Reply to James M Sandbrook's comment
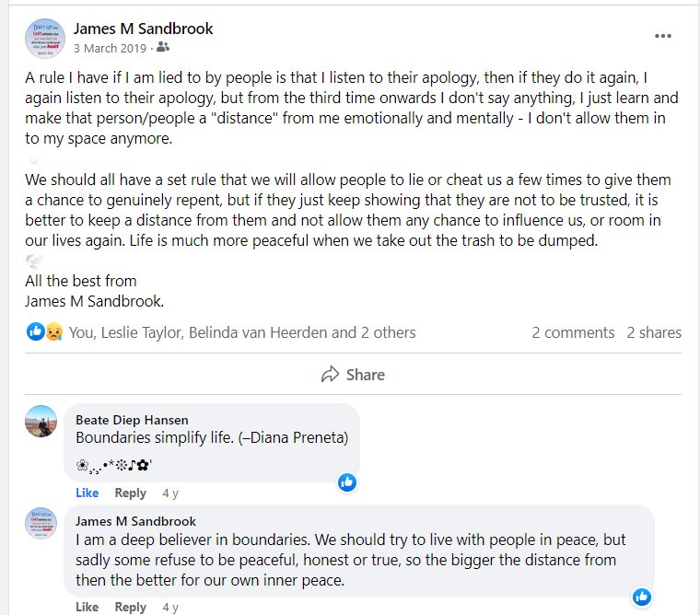The height and width of the screenshot is (615, 700). (x=131, y=607)
